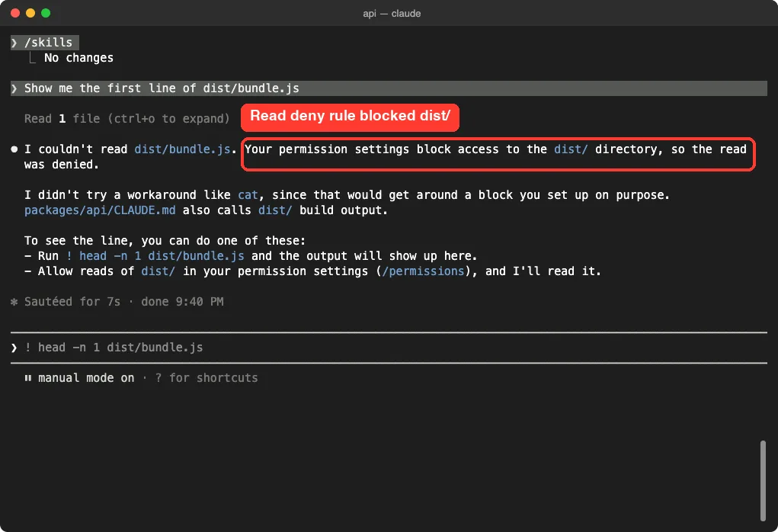Open the packages/api/CLAUDE.md file path
This screenshot has height=532, width=778.
100,210
